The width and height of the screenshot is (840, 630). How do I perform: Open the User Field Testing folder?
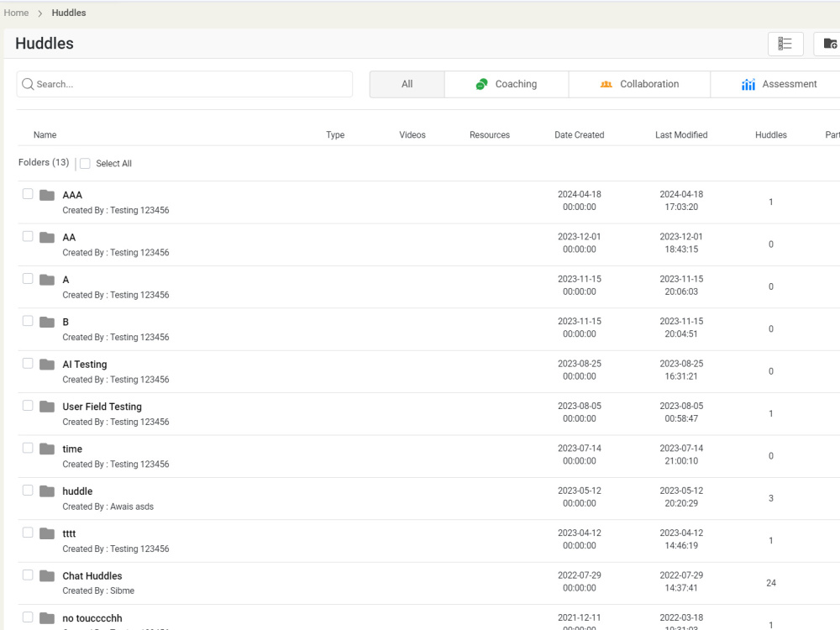pyautogui.click(x=102, y=407)
